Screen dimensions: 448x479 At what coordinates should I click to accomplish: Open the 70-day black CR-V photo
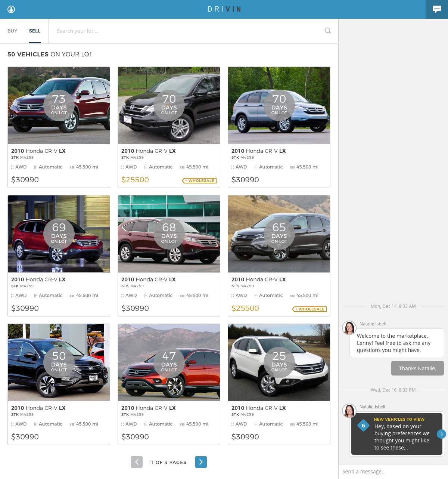pos(169,105)
